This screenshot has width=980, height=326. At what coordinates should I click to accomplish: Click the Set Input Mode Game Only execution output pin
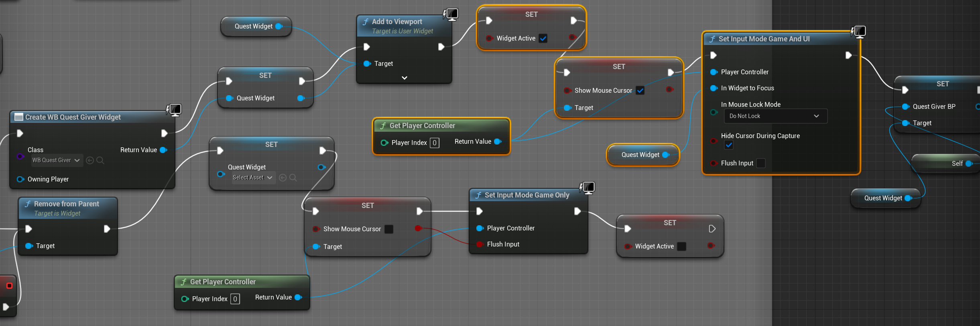tap(577, 211)
